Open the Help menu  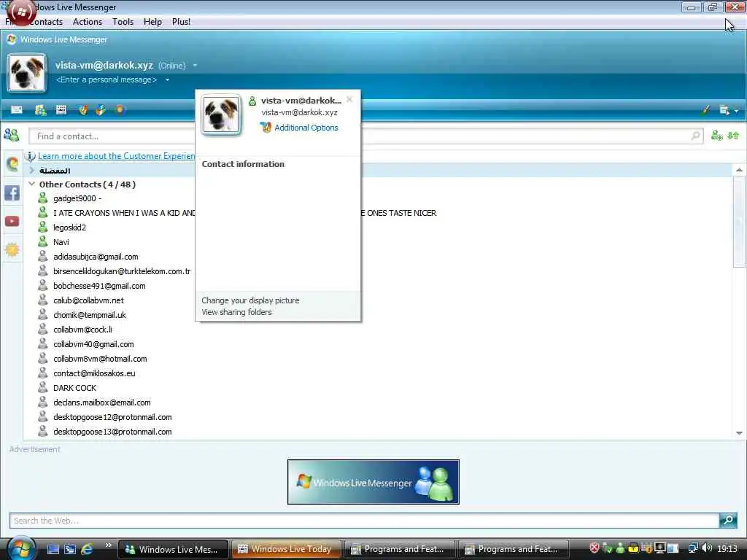(x=152, y=22)
